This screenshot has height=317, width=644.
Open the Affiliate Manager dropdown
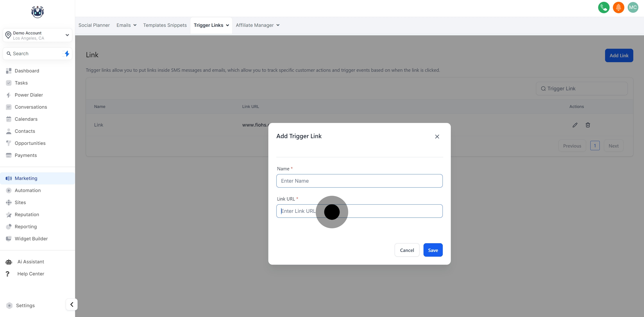coord(258,25)
